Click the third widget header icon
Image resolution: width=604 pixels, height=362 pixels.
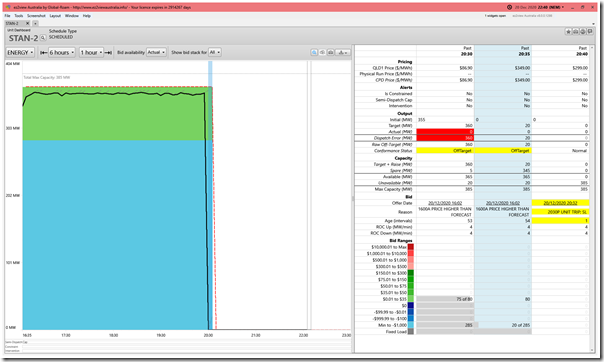[x=582, y=32]
